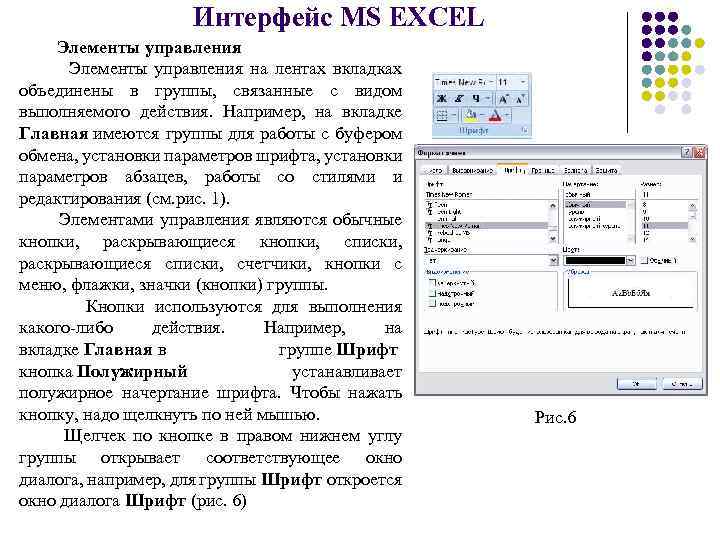Click the OK button in the dialog
The image size is (720, 540).
coord(636,384)
